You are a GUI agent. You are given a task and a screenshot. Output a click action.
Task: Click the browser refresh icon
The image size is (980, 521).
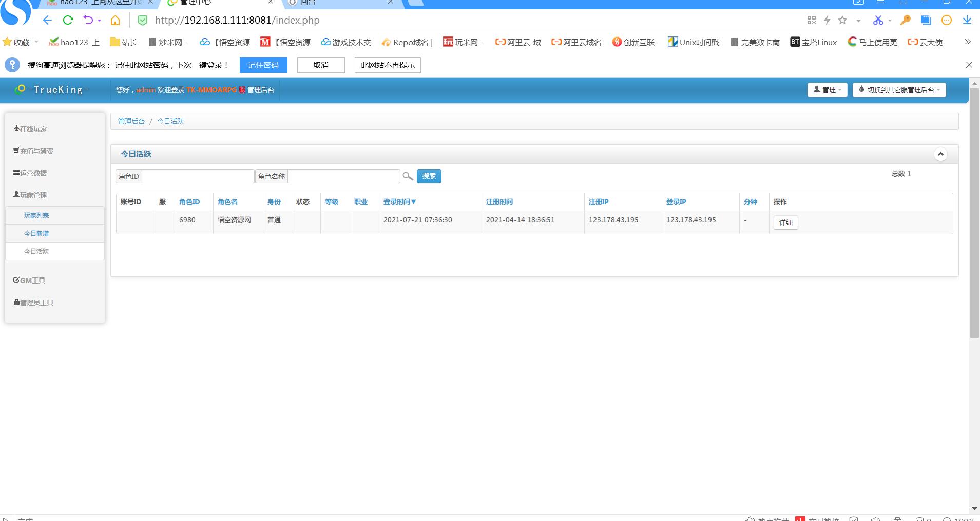(x=68, y=20)
